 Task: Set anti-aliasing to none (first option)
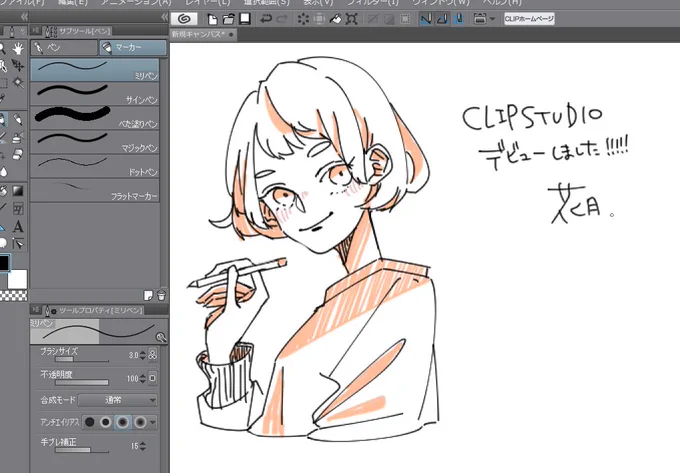tap(90, 422)
